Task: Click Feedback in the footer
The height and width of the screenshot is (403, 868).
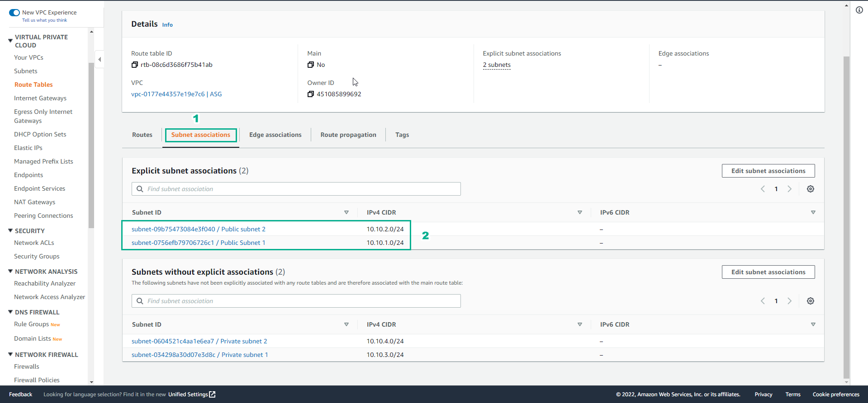Action: pyautogui.click(x=20, y=394)
